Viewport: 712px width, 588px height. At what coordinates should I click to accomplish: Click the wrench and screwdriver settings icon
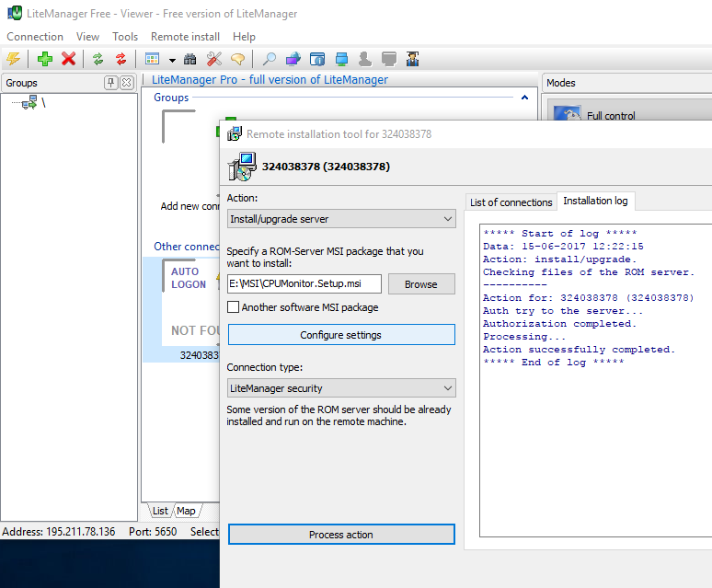[x=213, y=59]
